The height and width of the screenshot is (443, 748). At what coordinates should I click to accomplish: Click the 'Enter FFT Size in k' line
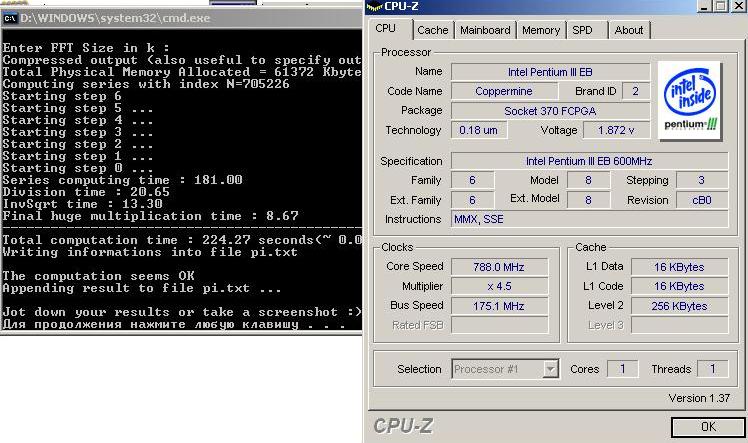click(x=86, y=48)
